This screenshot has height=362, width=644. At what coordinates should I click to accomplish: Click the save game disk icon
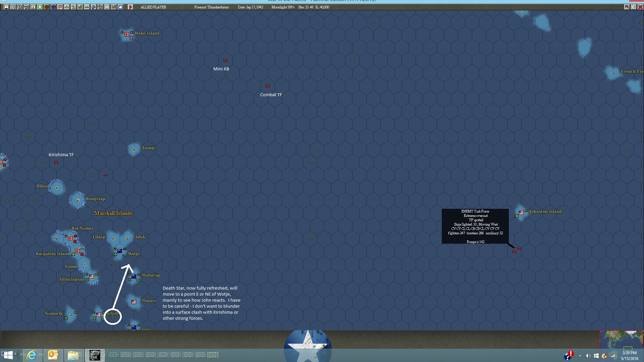coord(6,7)
